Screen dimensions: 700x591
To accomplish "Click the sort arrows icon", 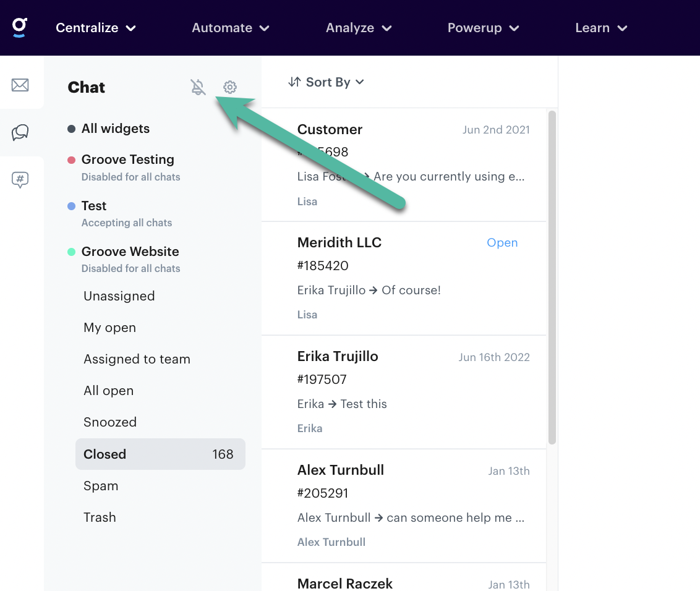I will coord(294,82).
